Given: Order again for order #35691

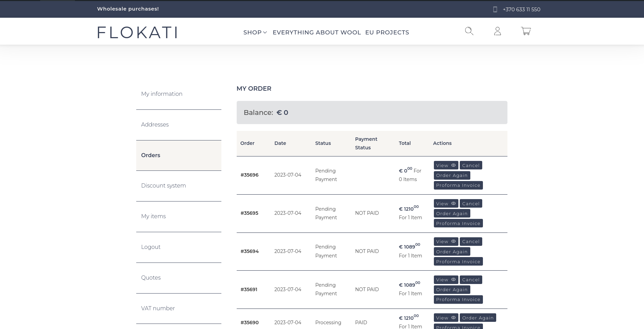Looking at the screenshot, I should coord(452,289).
